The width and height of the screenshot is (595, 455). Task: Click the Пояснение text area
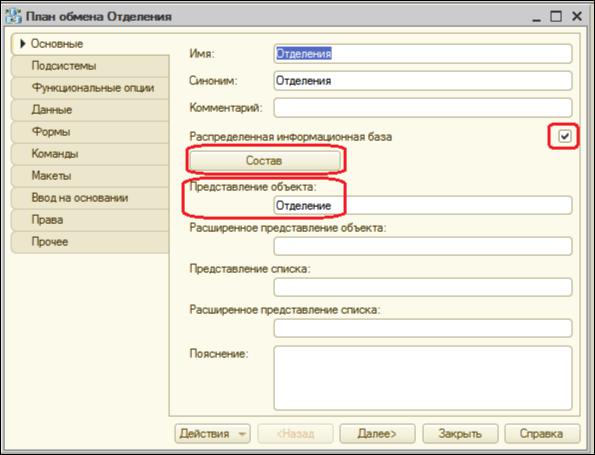click(423, 378)
